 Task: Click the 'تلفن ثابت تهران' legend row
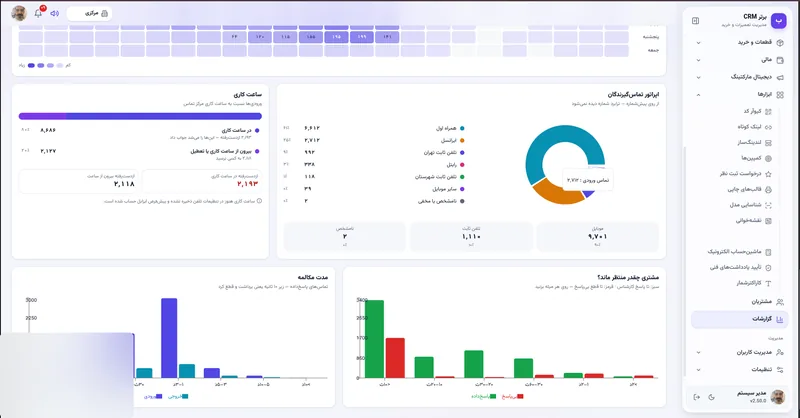pyautogui.click(x=374, y=153)
